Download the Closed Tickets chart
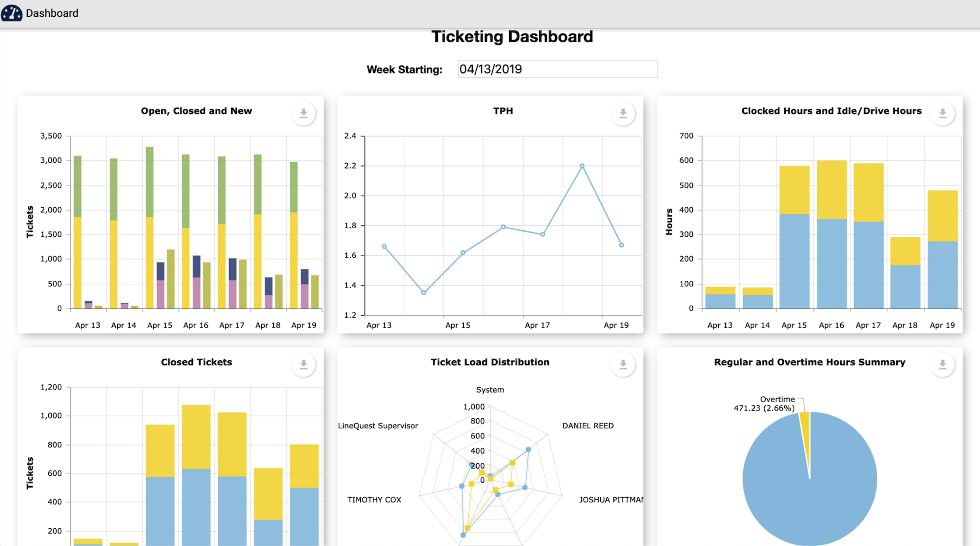 tap(303, 365)
